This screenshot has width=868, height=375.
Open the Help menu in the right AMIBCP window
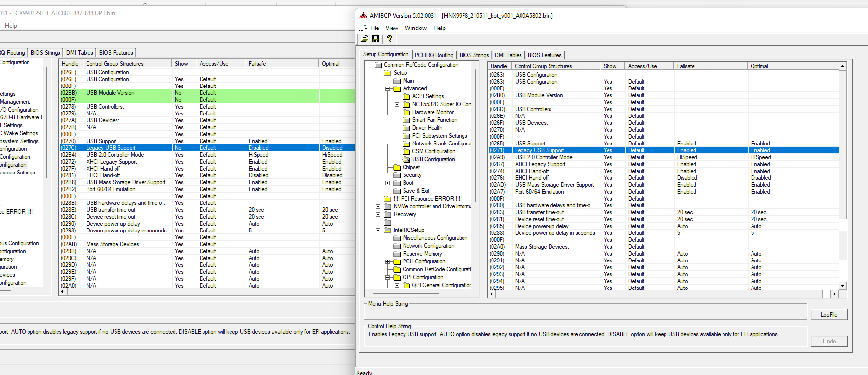(x=439, y=28)
